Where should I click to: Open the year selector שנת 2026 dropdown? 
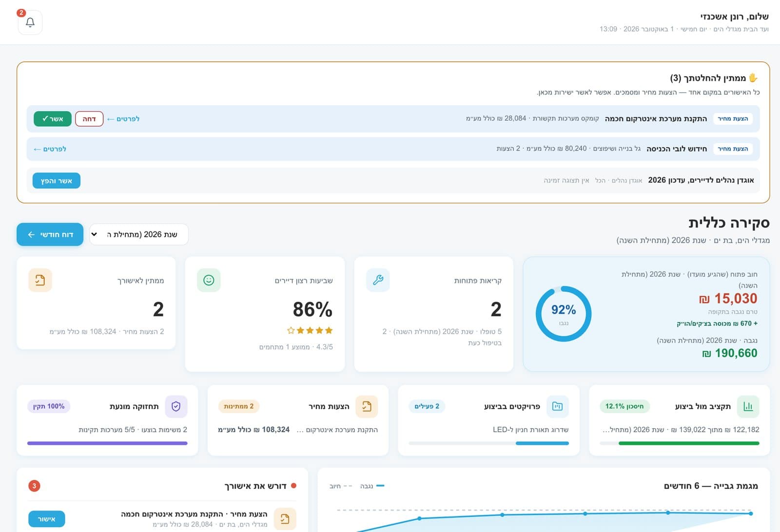click(139, 234)
